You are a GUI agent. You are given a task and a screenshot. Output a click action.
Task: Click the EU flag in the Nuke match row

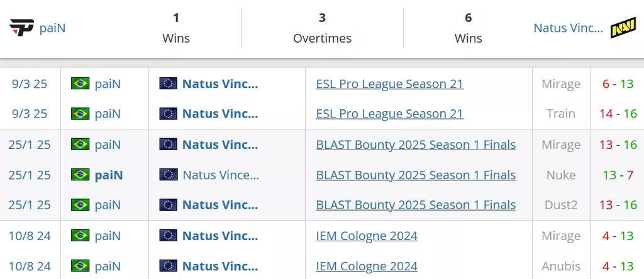168,175
